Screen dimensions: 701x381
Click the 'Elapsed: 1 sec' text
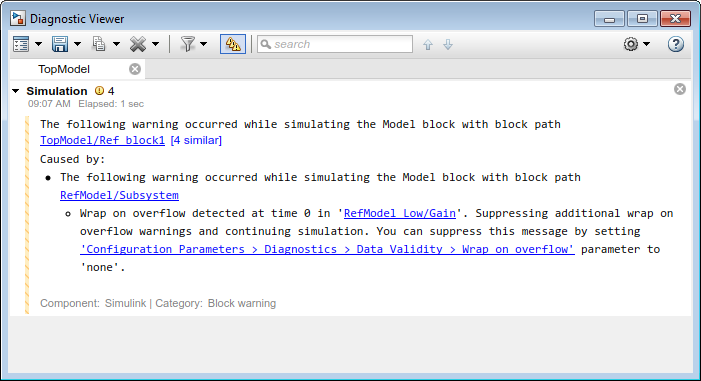point(111,104)
